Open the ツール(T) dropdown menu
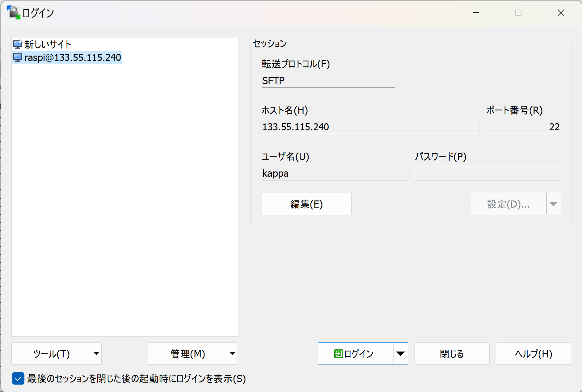The height and width of the screenshot is (392, 582). point(96,353)
